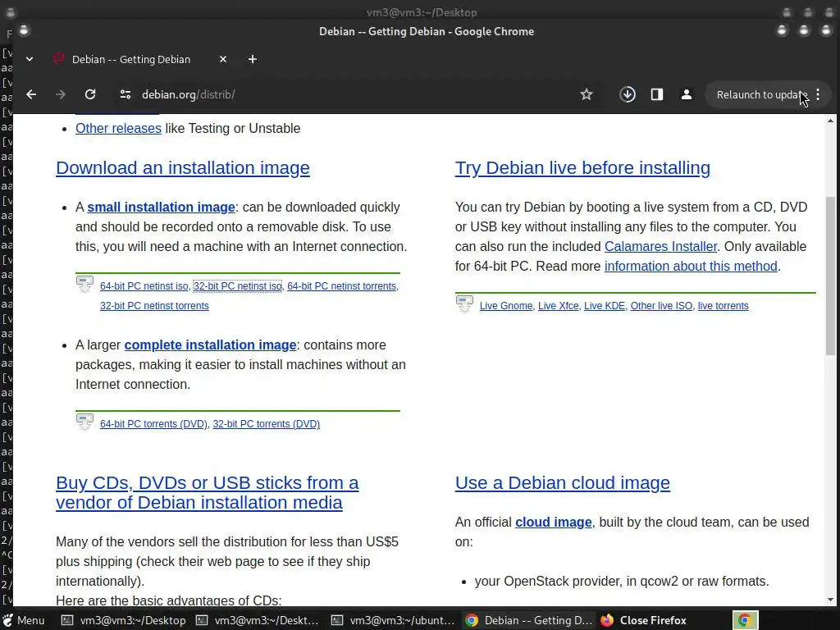This screenshot has width=840, height=630.
Task: Close the Debian -- Getting Debian tab
Action: tap(223, 59)
